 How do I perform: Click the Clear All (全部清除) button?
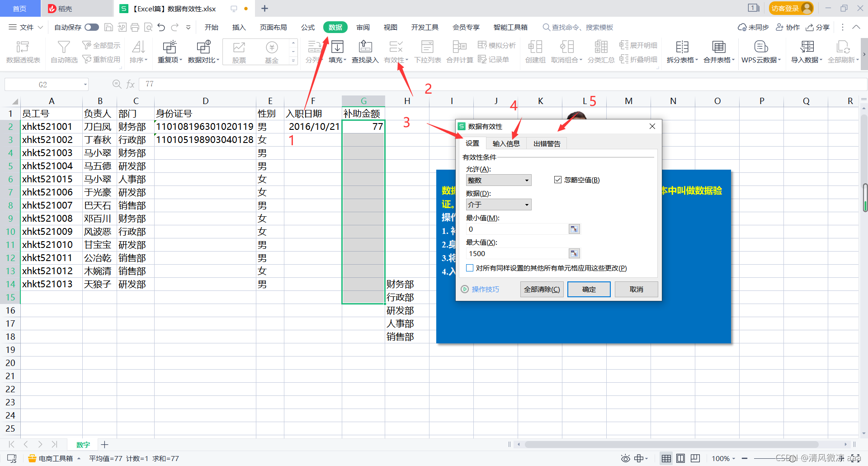(x=542, y=289)
